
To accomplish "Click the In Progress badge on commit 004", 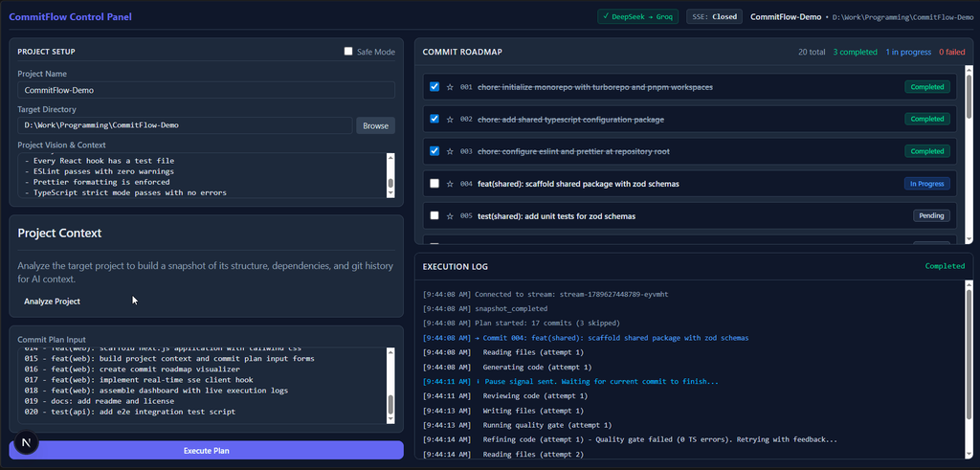I will coord(926,184).
